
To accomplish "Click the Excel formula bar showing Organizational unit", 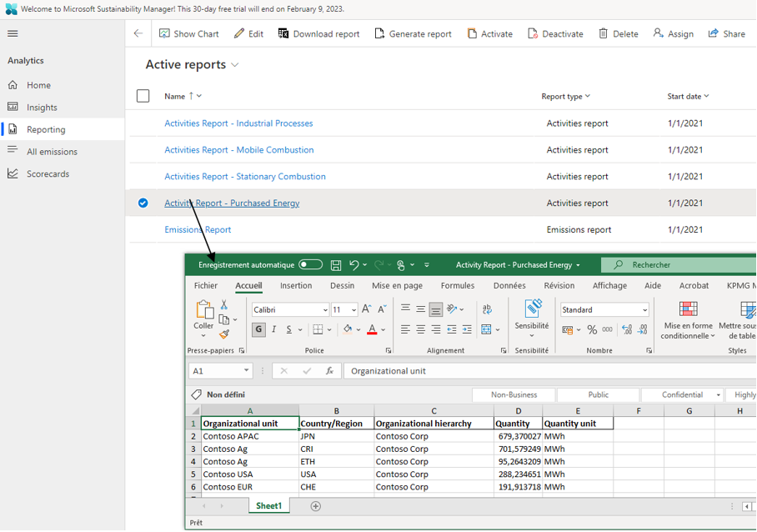I will point(549,371).
